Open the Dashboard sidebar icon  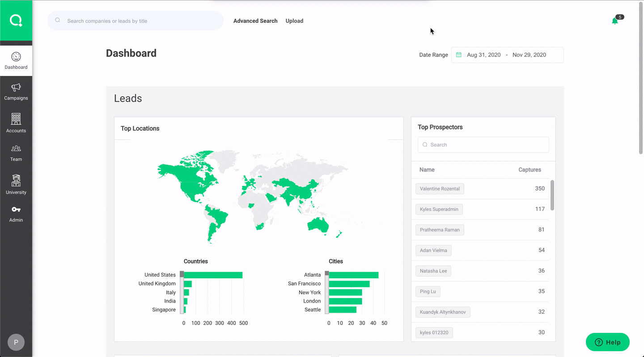point(16,57)
